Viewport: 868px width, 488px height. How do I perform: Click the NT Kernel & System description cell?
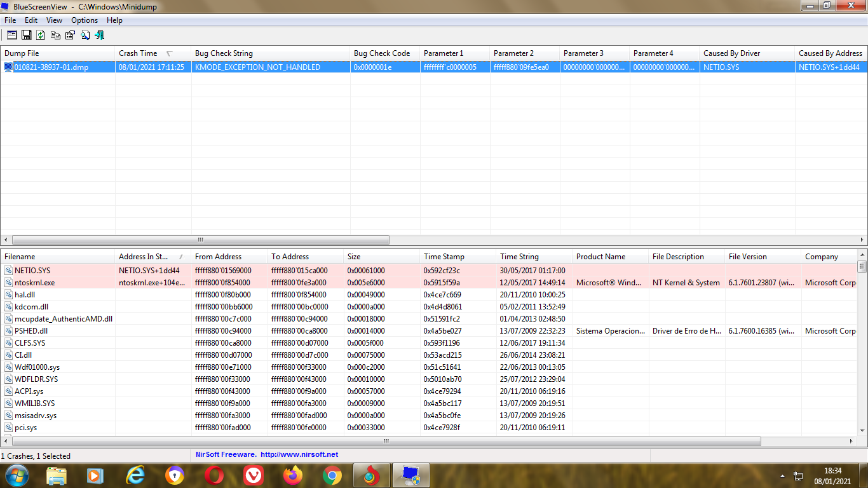click(686, 283)
